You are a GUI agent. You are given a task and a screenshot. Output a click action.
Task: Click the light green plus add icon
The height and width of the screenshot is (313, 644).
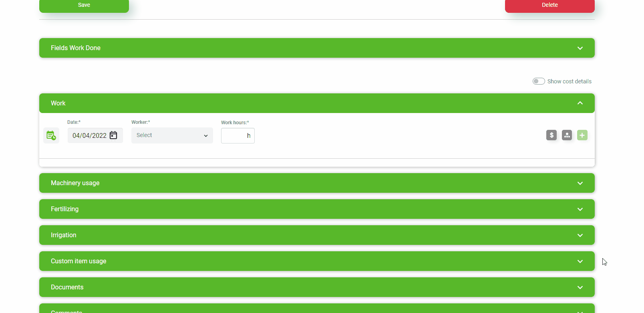(582, 135)
